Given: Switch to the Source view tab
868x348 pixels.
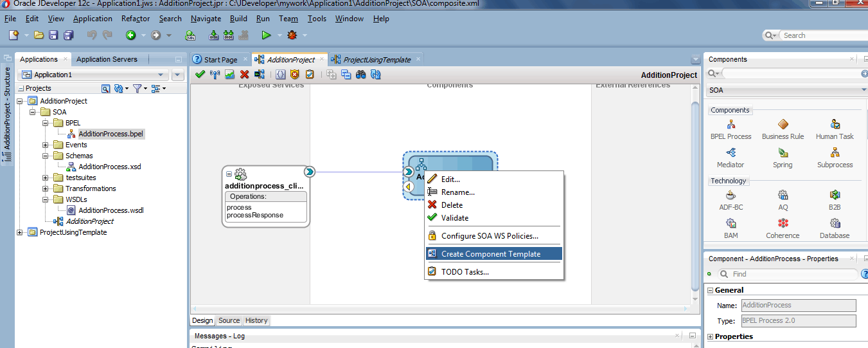Looking at the screenshot, I should pos(229,320).
